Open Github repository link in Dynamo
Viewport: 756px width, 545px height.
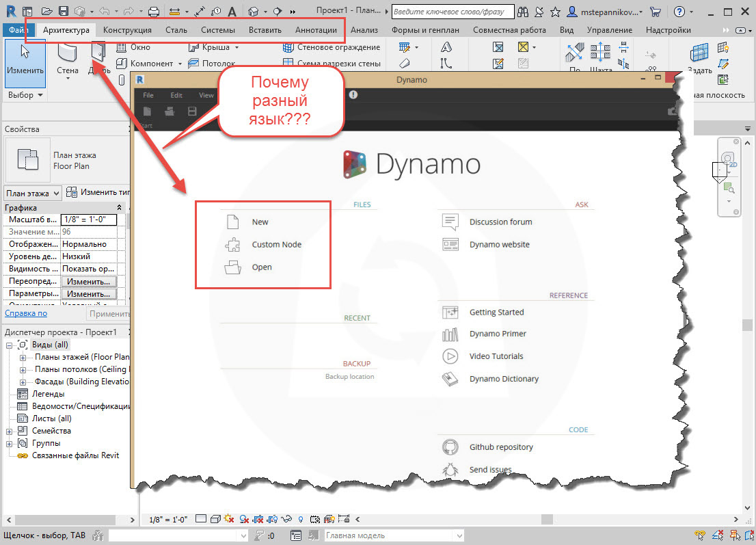click(502, 447)
